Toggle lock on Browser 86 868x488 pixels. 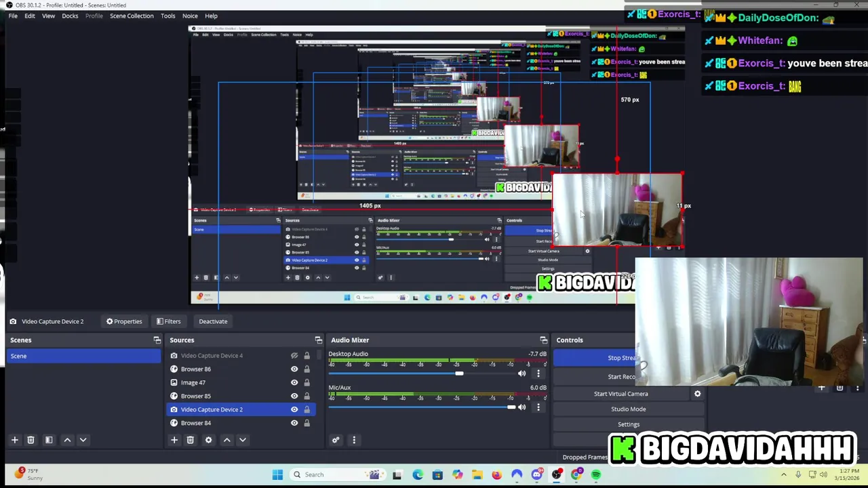(x=307, y=369)
